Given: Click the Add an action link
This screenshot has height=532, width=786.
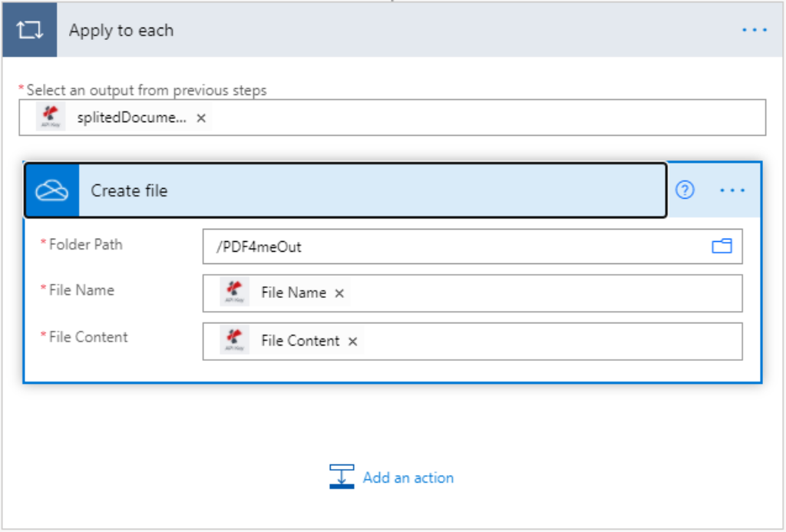Looking at the screenshot, I should pos(408,477).
